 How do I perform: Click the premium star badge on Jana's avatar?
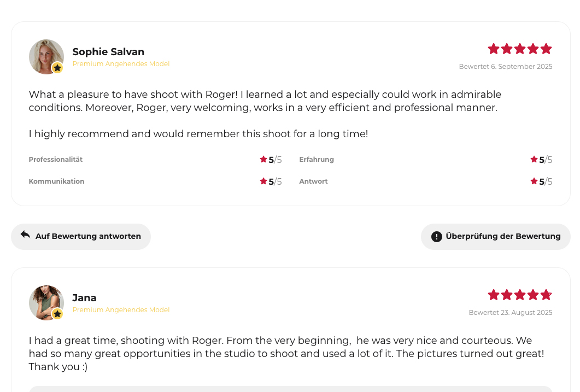point(57,314)
